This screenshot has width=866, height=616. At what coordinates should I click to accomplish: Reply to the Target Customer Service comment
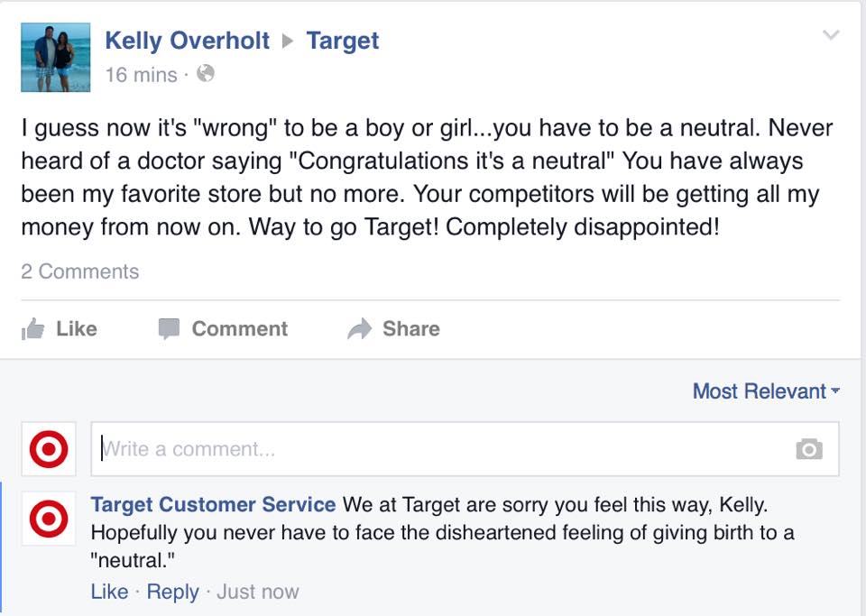pyautogui.click(x=172, y=592)
